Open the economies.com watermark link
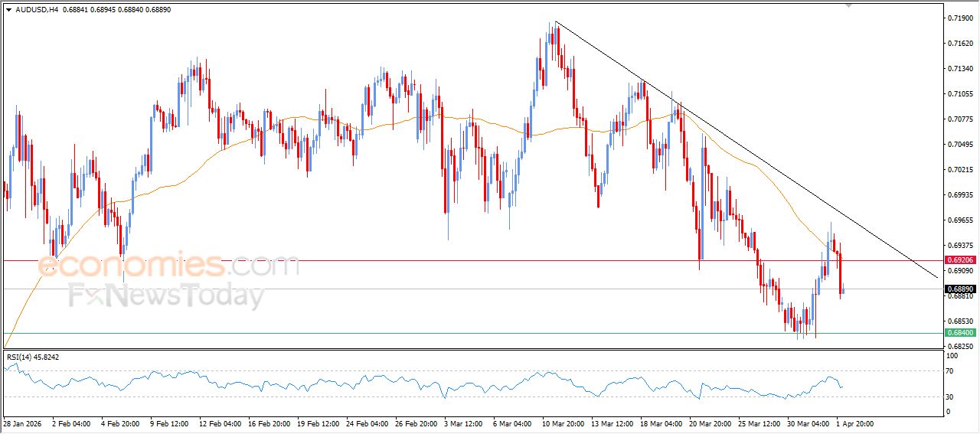The image size is (980, 434). 168,266
